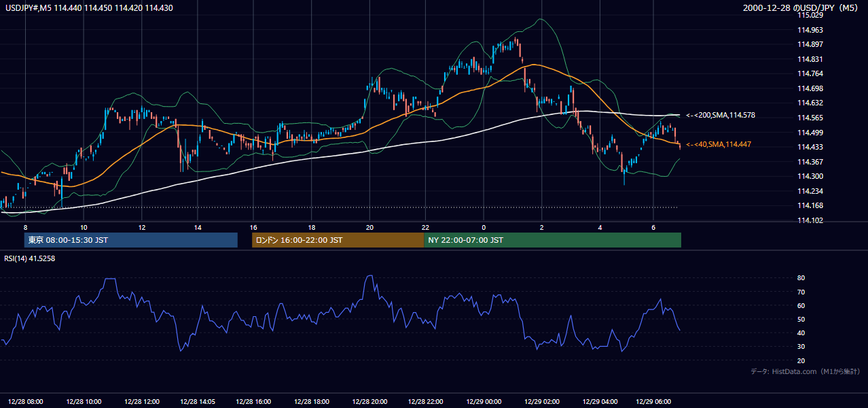Select the 40 SMA label reading 114.447

pyautogui.click(x=719, y=144)
